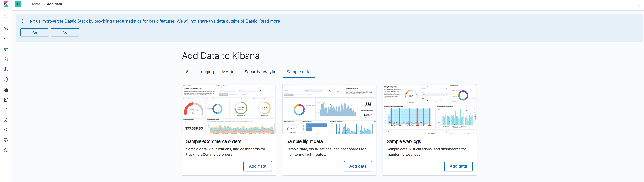Open Logs from the sidebar
The width and height of the screenshot is (644, 182).
pyautogui.click(x=6, y=100)
